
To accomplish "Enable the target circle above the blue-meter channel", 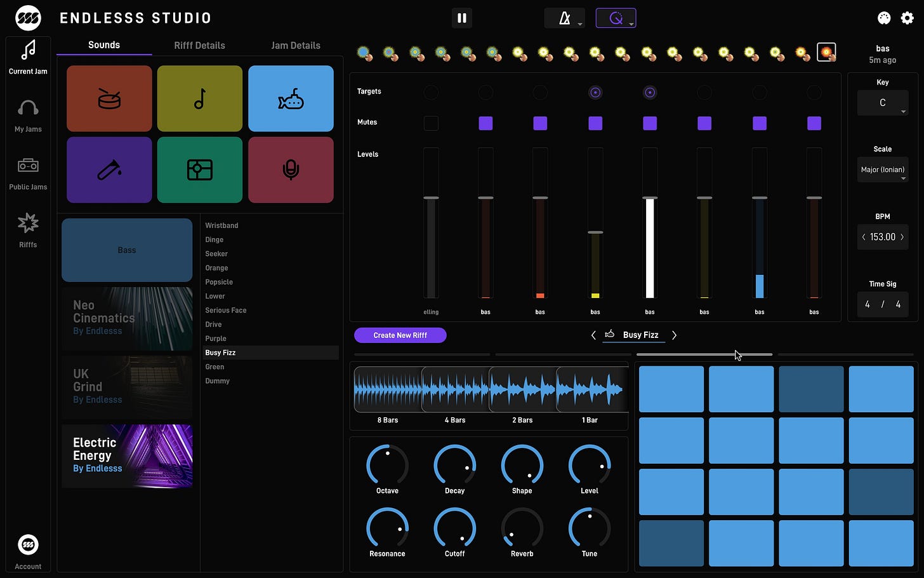I will 760,93.
